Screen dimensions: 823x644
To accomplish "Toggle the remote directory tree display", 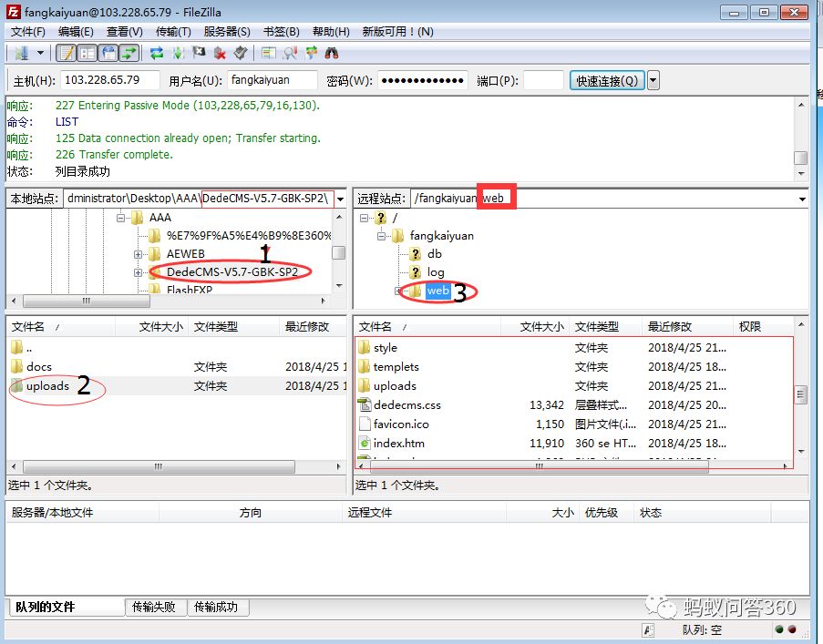I will (108, 53).
